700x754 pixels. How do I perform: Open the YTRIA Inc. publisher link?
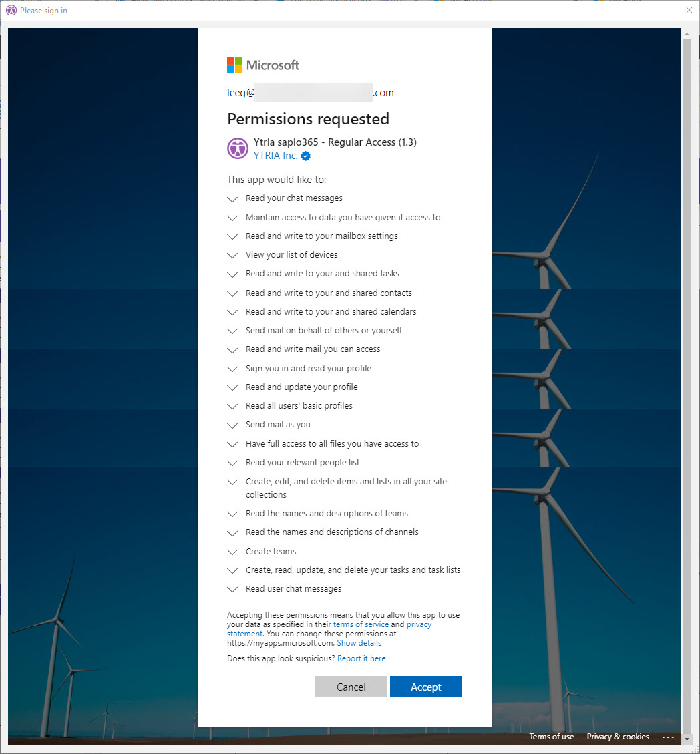(x=275, y=156)
